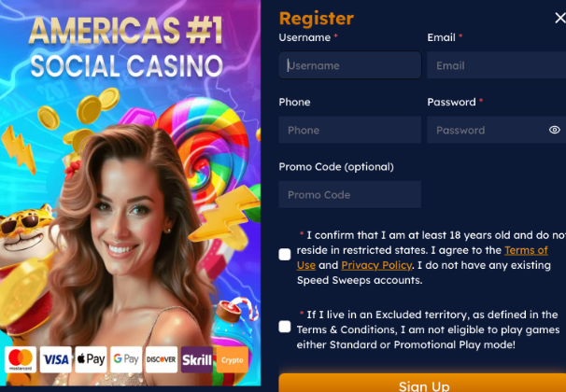Click the Promo Code field
Screen dimensions: 566x392
[349, 194]
